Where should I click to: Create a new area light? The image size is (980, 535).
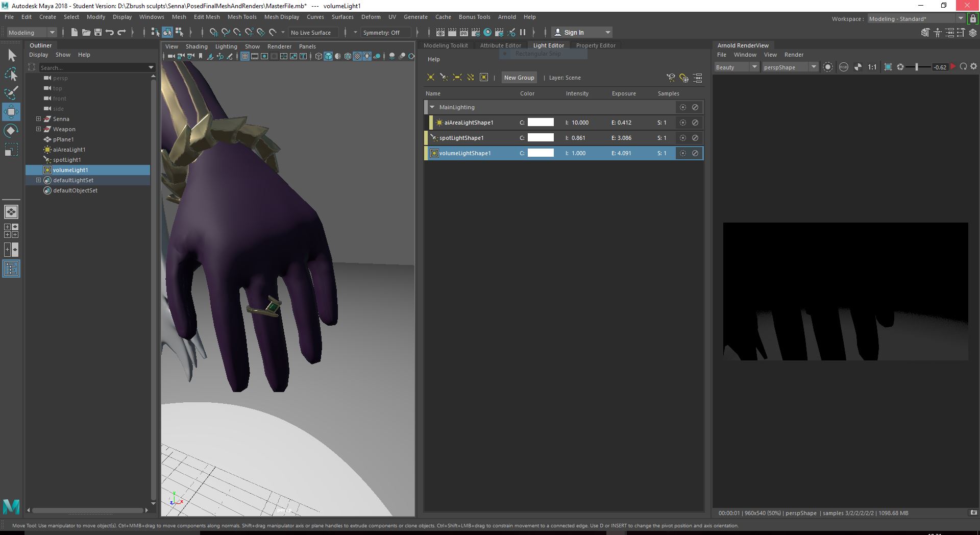[x=456, y=78]
